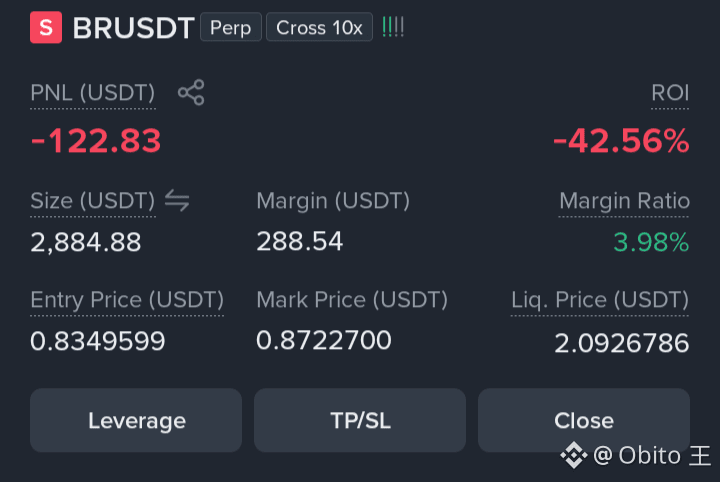Click the Size (USDT) label
Screen dimensions: 720x482
(x=93, y=201)
